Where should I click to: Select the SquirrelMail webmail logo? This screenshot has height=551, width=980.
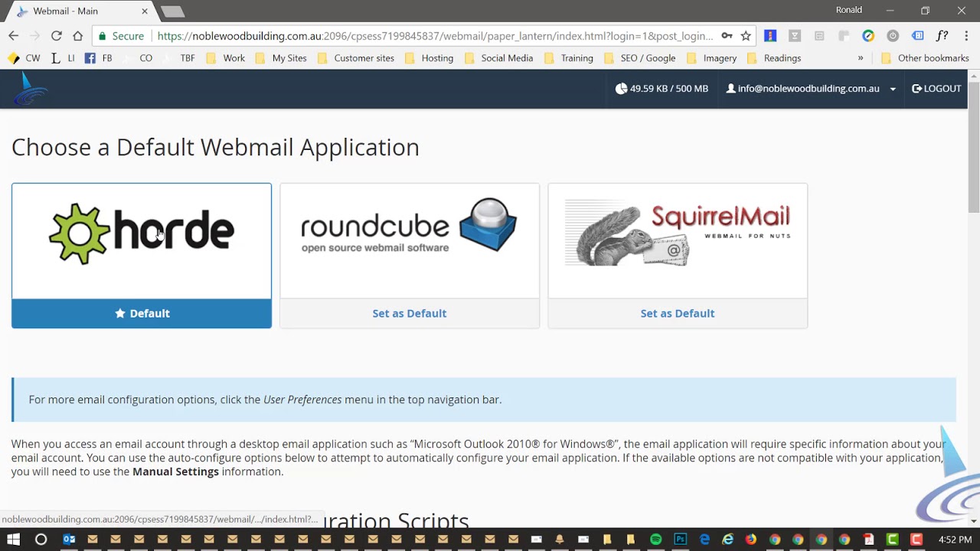point(678,233)
